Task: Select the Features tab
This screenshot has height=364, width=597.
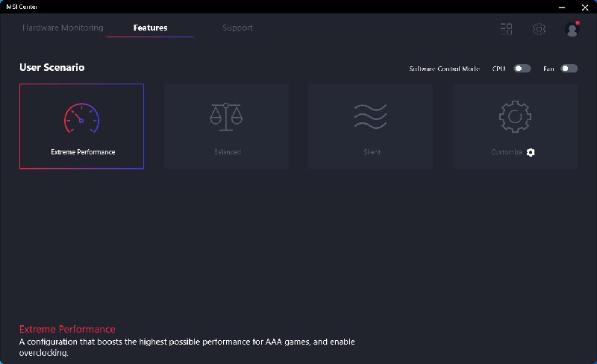Action: tap(151, 28)
